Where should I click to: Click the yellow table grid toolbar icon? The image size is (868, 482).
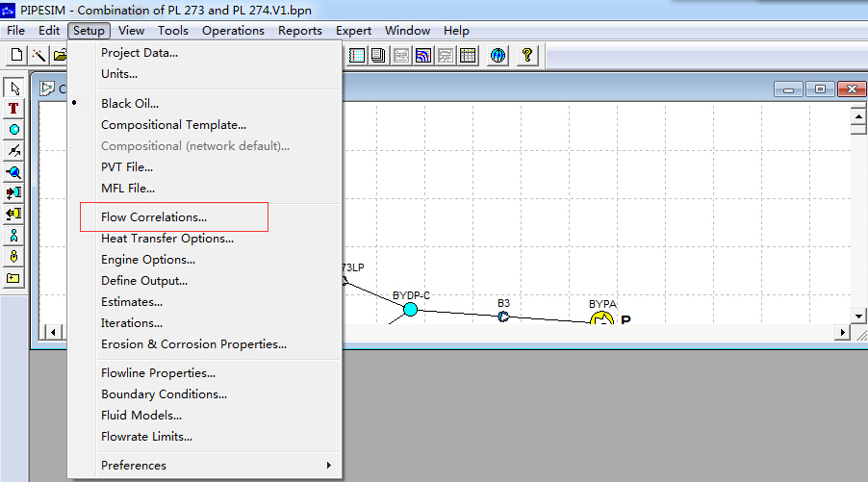click(x=468, y=56)
